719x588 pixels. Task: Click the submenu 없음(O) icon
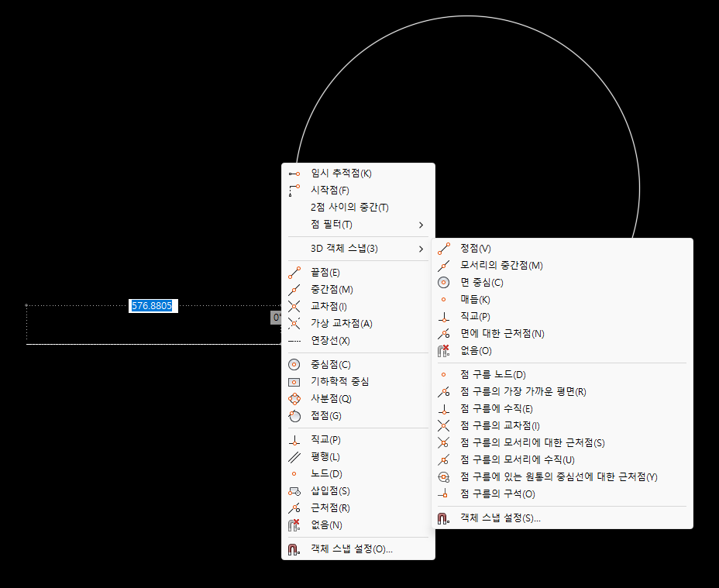(x=444, y=351)
